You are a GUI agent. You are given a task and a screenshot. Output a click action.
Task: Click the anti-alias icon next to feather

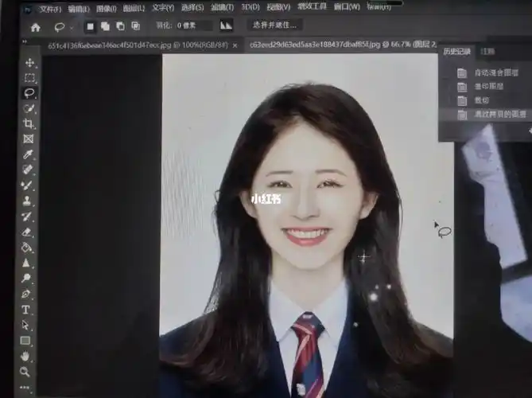tap(226, 25)
